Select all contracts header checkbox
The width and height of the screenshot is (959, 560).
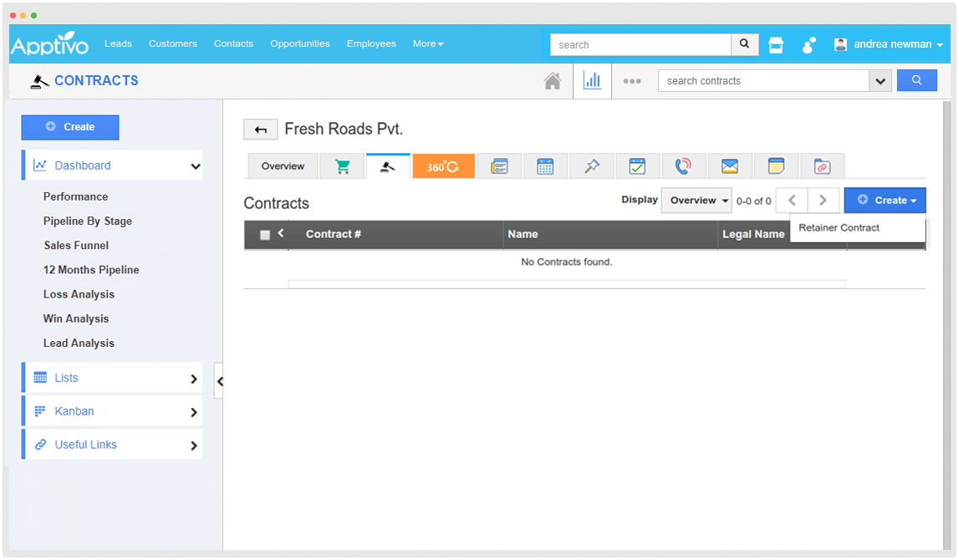(x=265, y=235)
